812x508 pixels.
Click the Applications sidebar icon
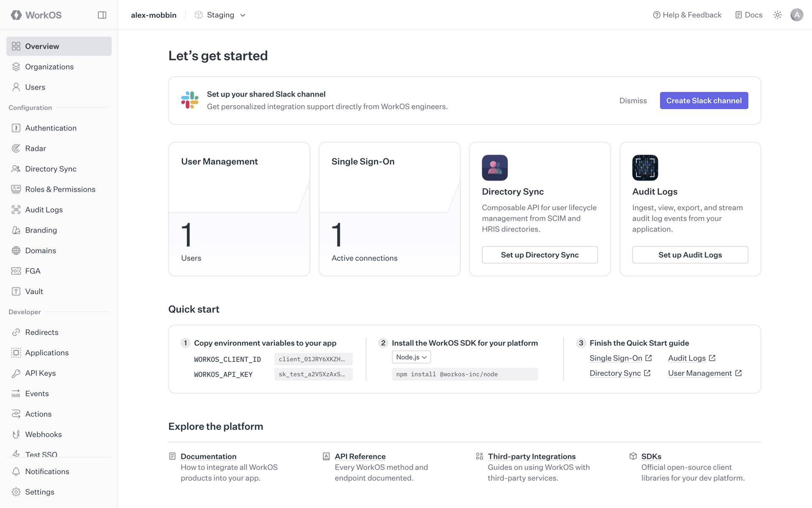16,353
